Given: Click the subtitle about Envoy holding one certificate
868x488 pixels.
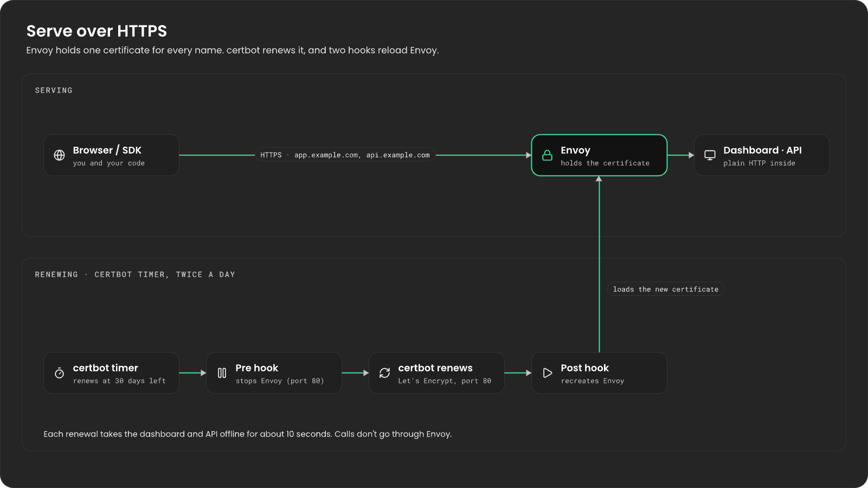Looking at the screenshot, I should [x=233, y=50].
